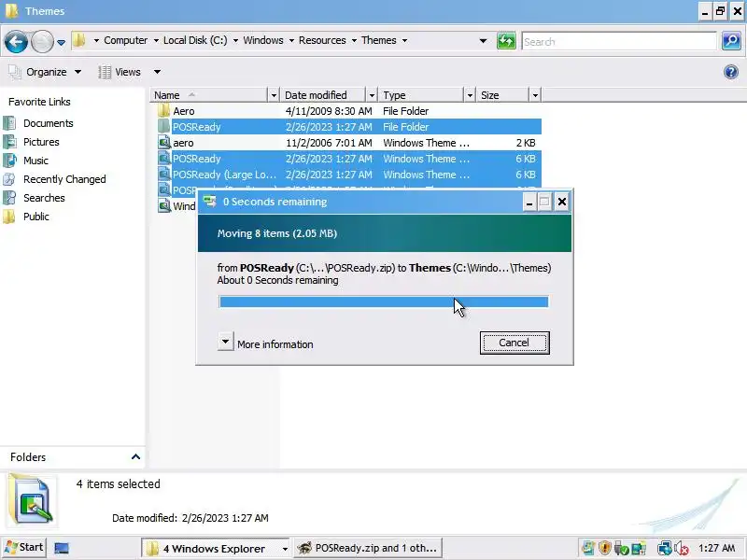Click the taskbar clock showing 1:27 AM
This screenshot has width=747, height=560.
click(716, 548)
